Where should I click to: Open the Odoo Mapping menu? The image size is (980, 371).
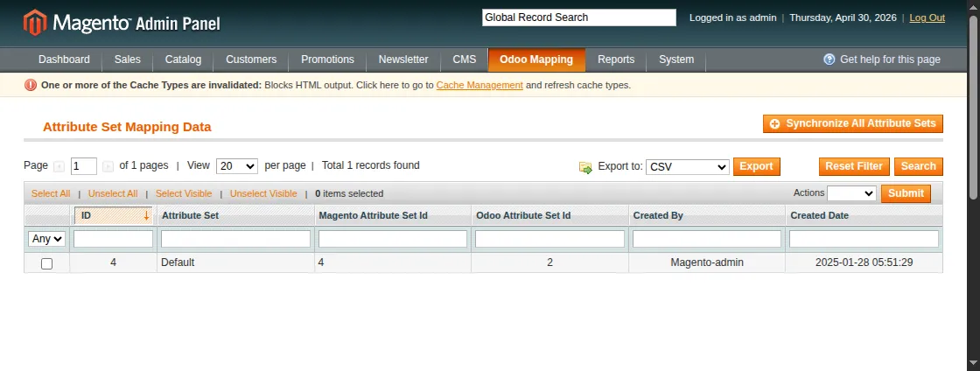pos(536,59)
